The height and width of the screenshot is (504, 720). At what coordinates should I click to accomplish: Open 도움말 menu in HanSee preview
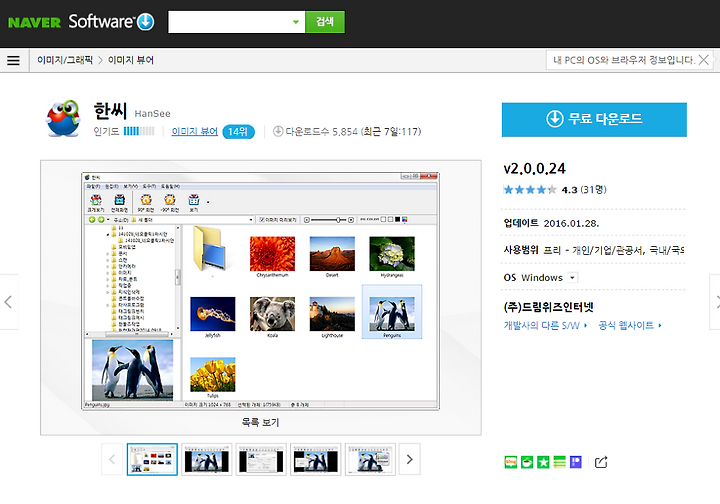point(170,186)
